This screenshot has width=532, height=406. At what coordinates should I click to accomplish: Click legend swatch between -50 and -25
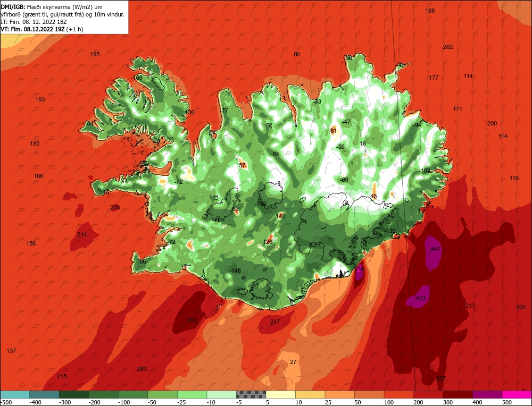pos(162,394)
